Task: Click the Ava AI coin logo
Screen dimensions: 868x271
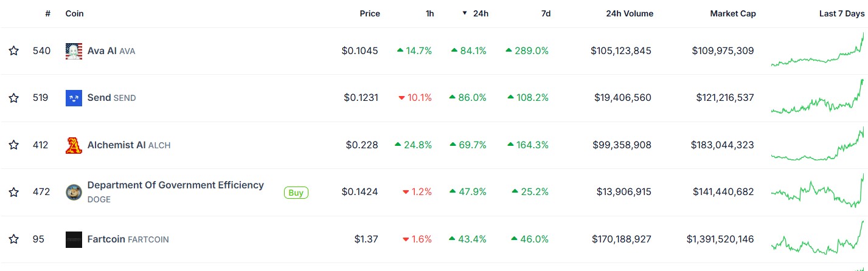Action: (74, 51)
